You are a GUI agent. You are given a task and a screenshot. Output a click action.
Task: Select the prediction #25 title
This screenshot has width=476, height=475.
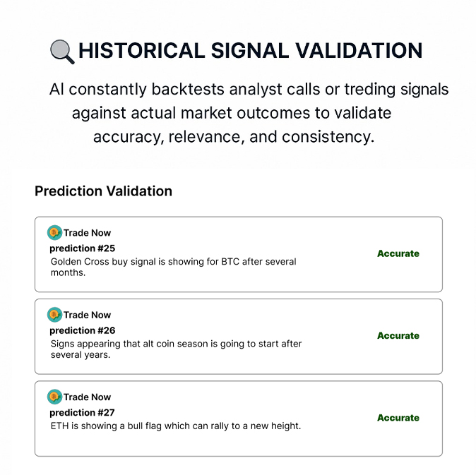[x=82, y=248]
